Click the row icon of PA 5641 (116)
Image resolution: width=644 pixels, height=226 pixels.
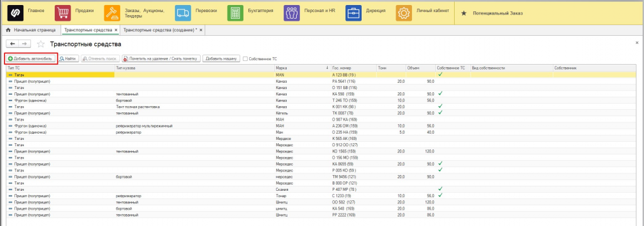[10, 82]
